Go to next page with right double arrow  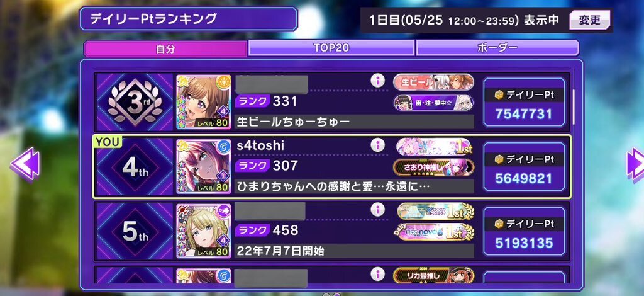click(635, 165)
